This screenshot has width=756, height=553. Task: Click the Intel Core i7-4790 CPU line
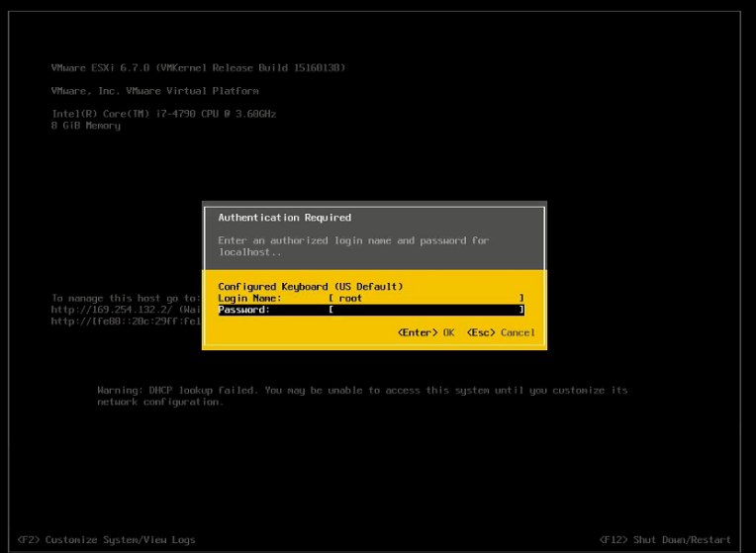click(163, 115)
